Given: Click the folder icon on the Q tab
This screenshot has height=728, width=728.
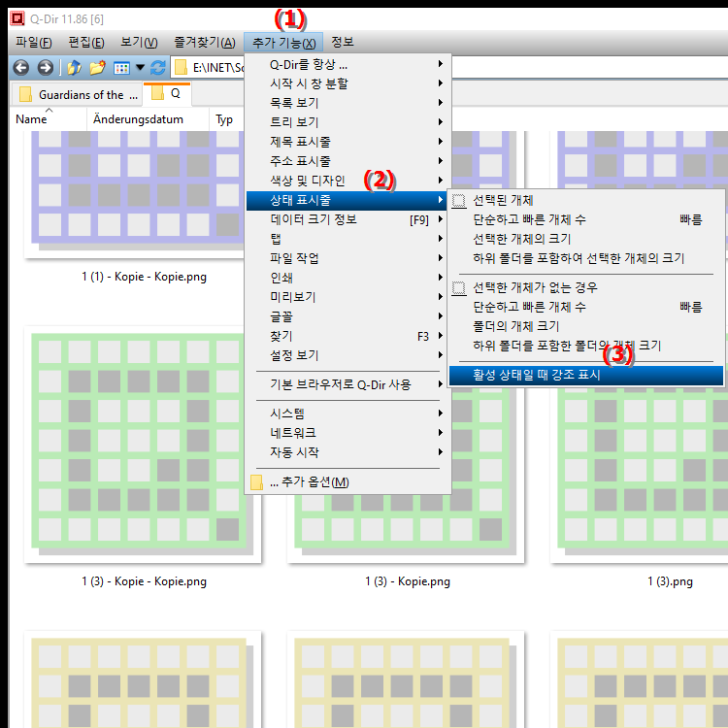Looking at the screenshot, I should click(158, 93).
